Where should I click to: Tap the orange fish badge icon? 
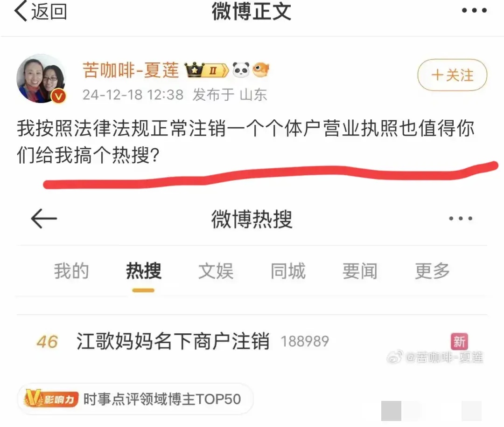tap(261, 70)
